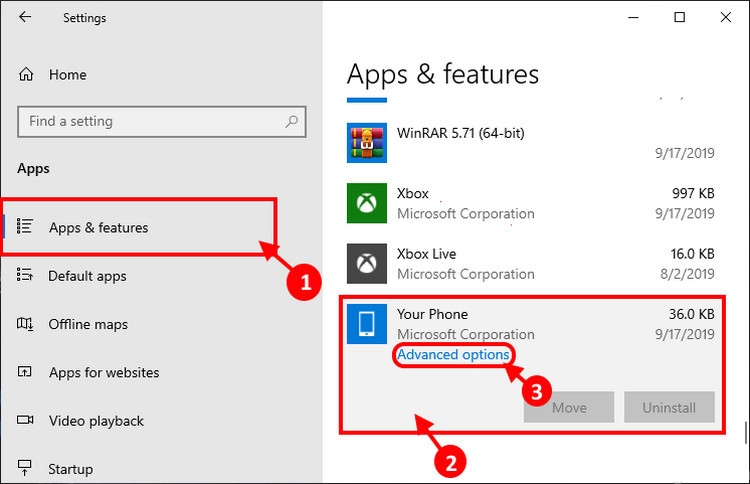Select WinRAR 5.71 (64-bit) entry
This screenshot has width=750, height=484.
click(x=461, y=133)
